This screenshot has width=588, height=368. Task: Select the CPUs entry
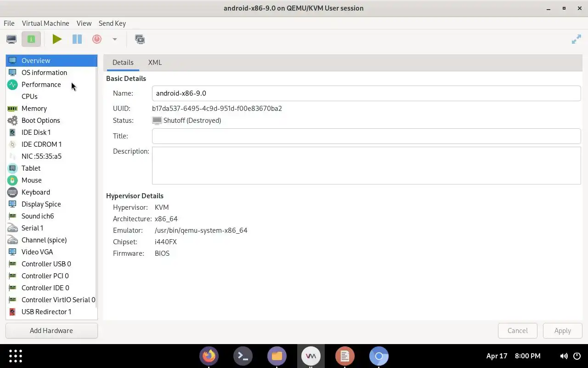[51, 96]
